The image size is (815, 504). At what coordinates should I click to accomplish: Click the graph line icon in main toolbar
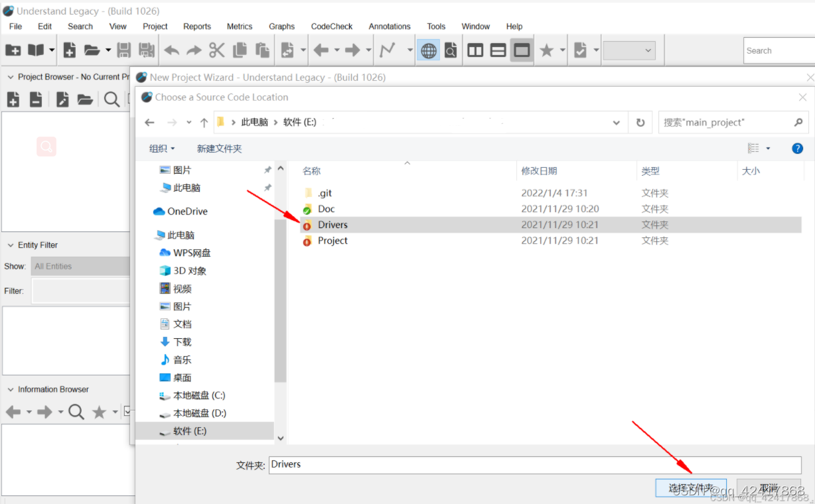pos(388,50)
